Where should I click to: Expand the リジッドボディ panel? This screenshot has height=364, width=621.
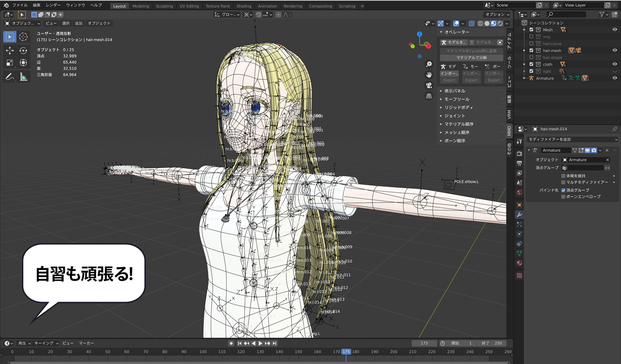pos(459,108)
